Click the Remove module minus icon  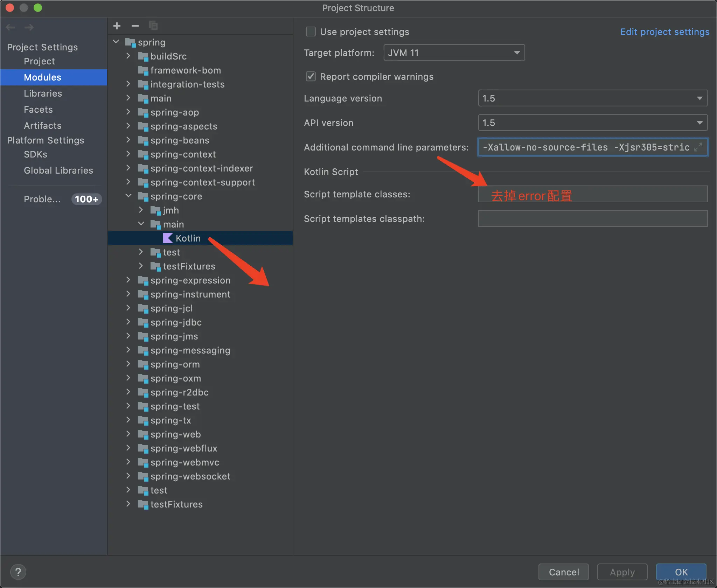click(135, 26)
